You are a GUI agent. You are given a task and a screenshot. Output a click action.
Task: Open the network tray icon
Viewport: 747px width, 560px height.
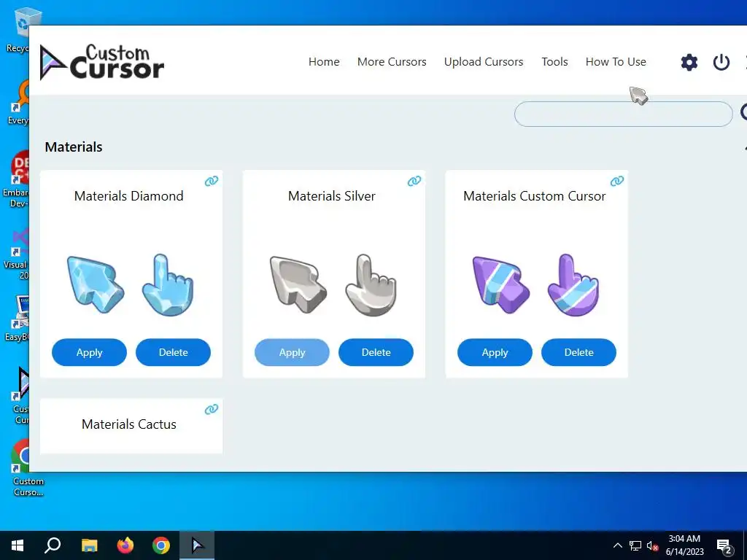click(635, 545)
